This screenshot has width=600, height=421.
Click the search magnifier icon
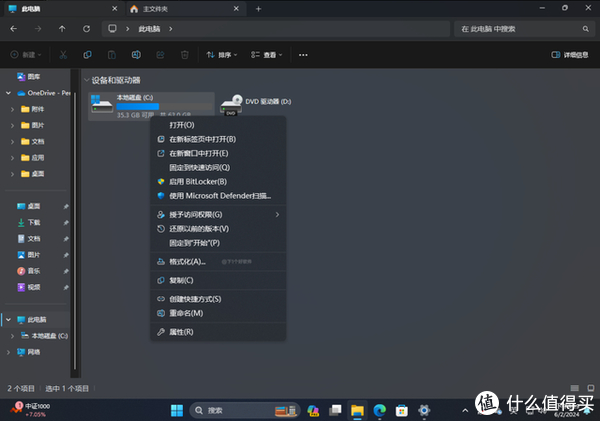point(585,29)
